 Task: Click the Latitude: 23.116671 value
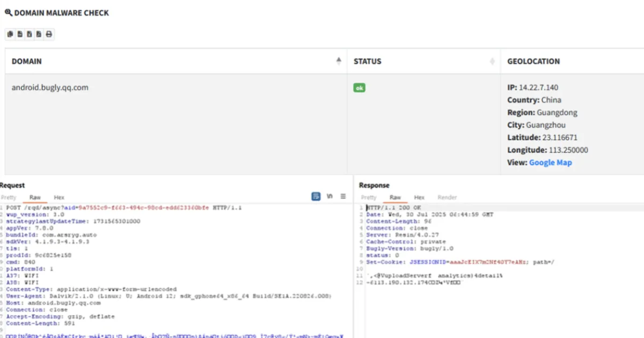tap(542, 137)
